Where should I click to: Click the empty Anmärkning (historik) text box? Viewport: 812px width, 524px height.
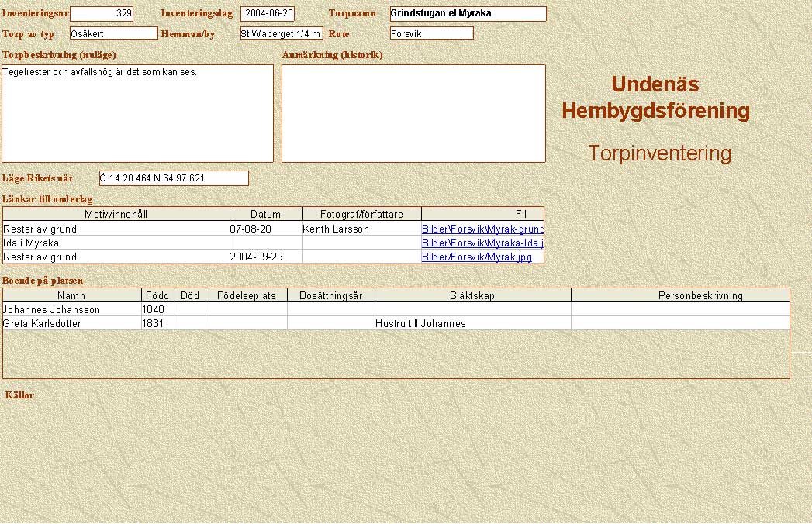tap(413, 113)
